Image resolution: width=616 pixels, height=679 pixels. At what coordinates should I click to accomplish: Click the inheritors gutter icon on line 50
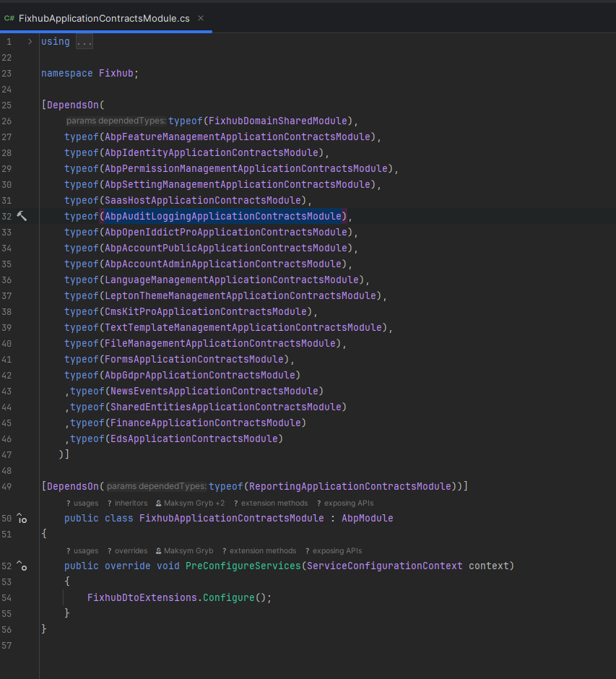[22, 519]
